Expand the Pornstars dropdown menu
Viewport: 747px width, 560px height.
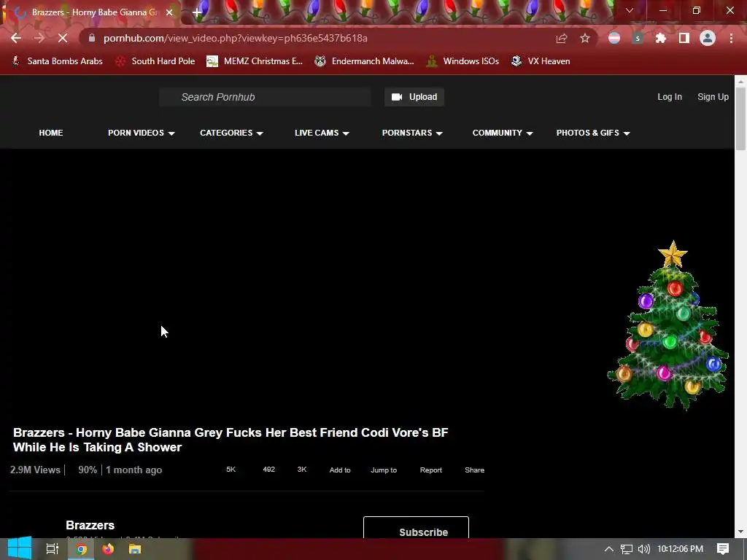click(x=412, y=133)
